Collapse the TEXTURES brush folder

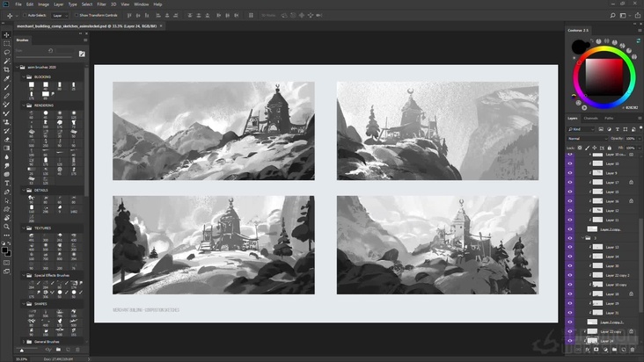click(24, 228)
